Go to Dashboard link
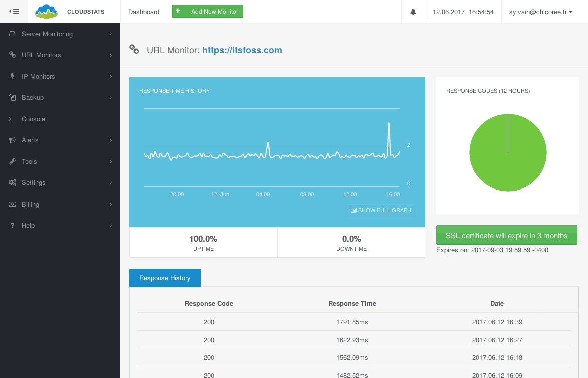588x378 pixels. pyautogui.click(x=144, y=12)
